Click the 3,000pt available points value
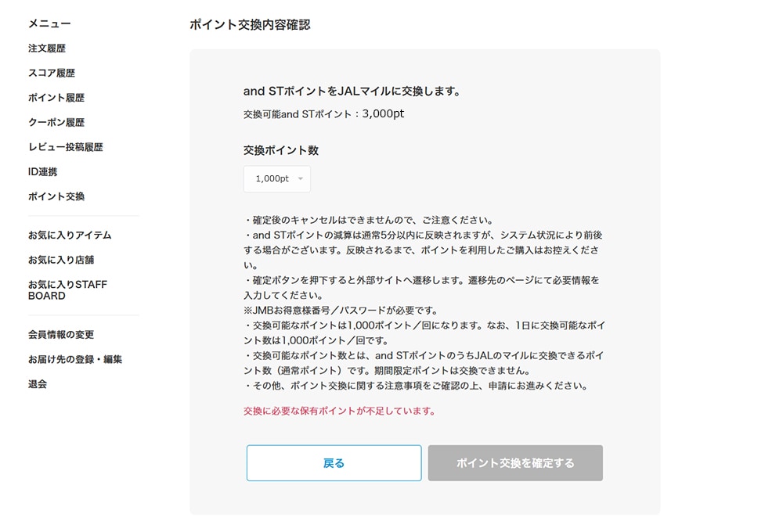The image size is (783, 532). pos(383,114)
